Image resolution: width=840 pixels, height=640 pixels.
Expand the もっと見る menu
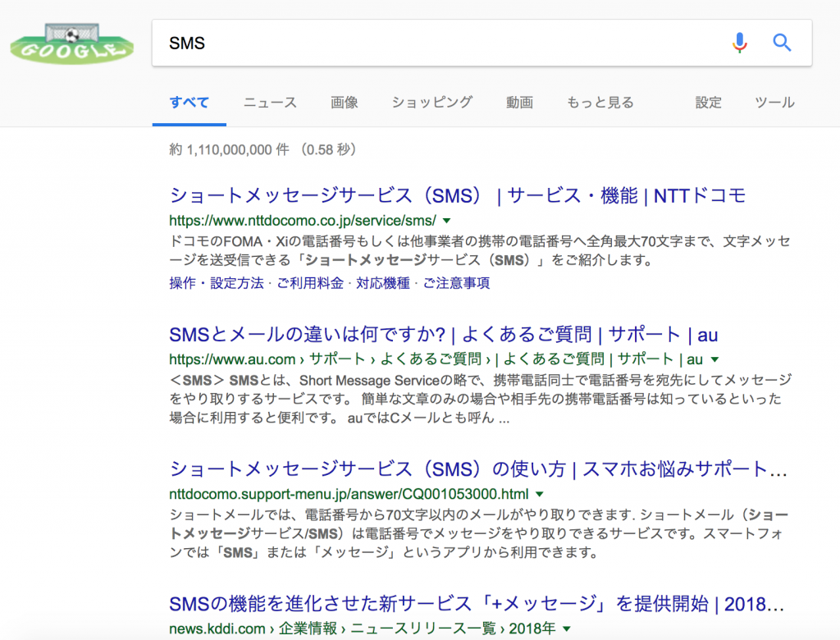pos(600,103)
